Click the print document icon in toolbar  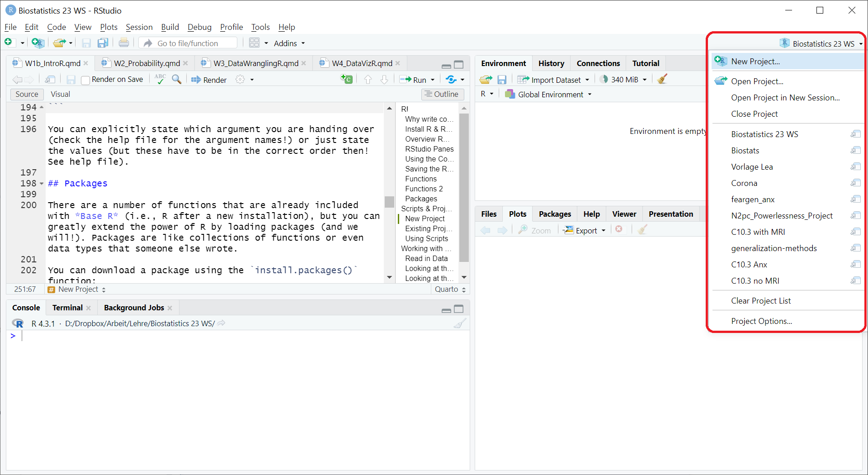pos(124,43)
